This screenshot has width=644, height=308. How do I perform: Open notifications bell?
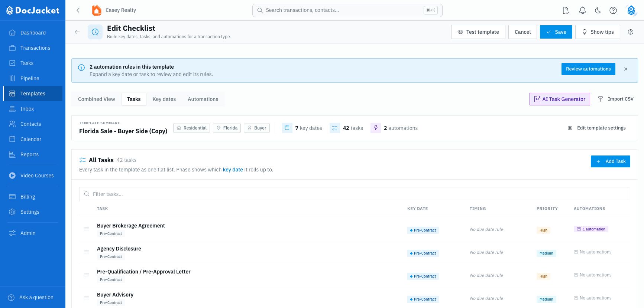coord(583,10)
